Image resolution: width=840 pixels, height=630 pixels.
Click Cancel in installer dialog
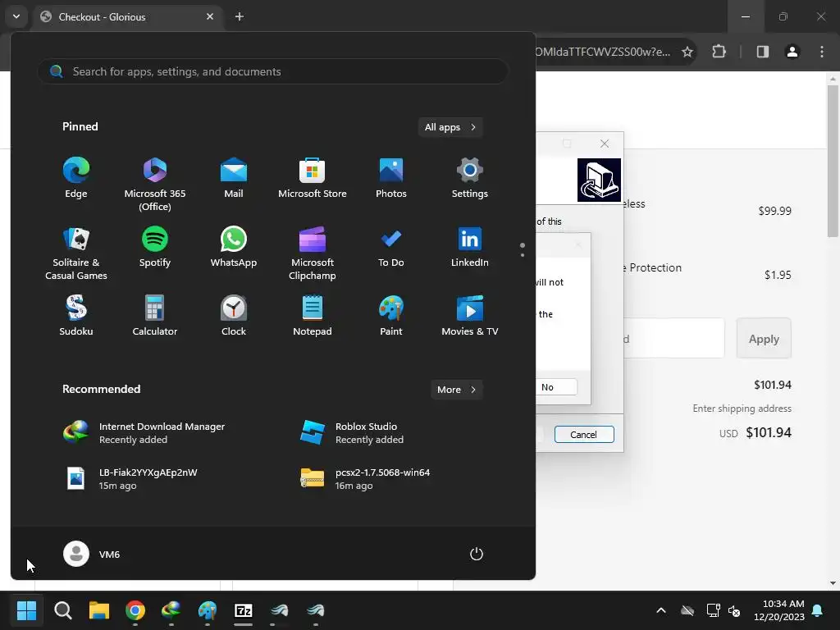click(583, 435)
